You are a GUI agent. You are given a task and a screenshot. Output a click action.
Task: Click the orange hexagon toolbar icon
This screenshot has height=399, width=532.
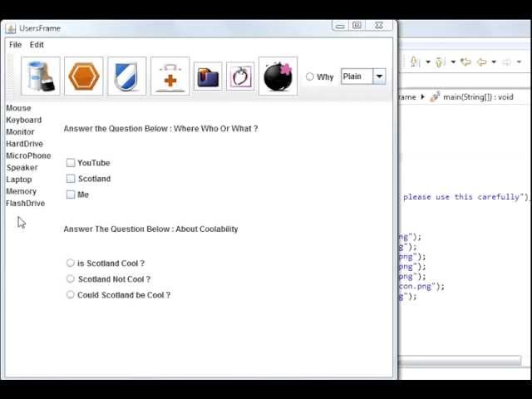pyautogui.click(x=83, y=76)
